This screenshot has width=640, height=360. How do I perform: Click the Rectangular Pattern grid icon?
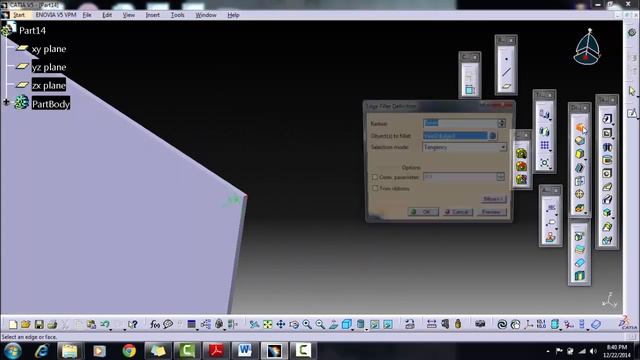click(x=544, y=145)
